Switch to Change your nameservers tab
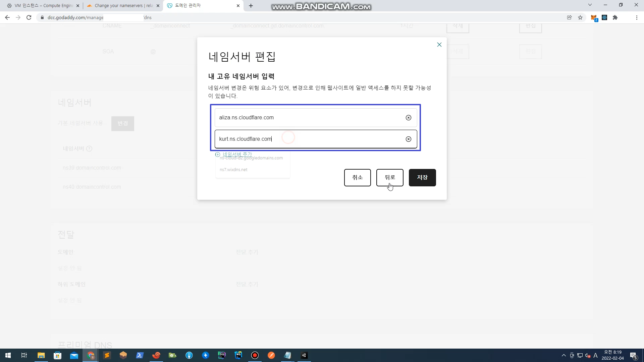The height and width of the screenshot is (362, 644). pyautogui.click(x=123, y=6)
